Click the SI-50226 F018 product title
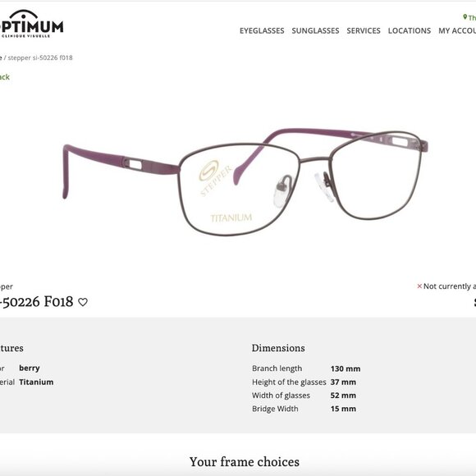 [36, 302]
